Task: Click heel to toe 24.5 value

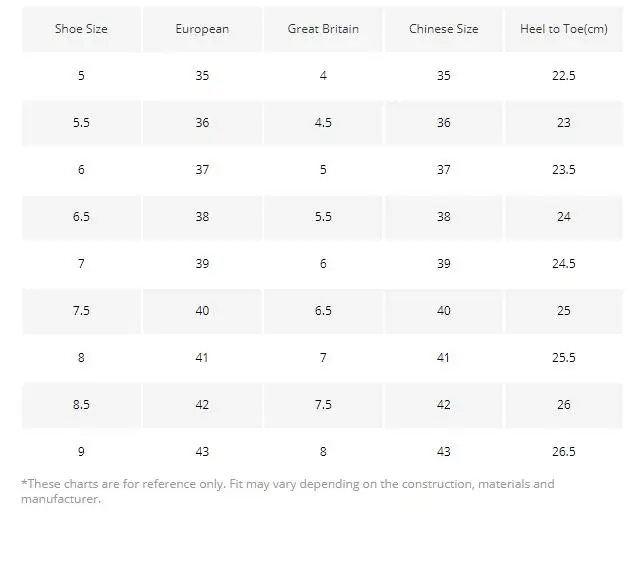Action: click(x=564, y=264)
